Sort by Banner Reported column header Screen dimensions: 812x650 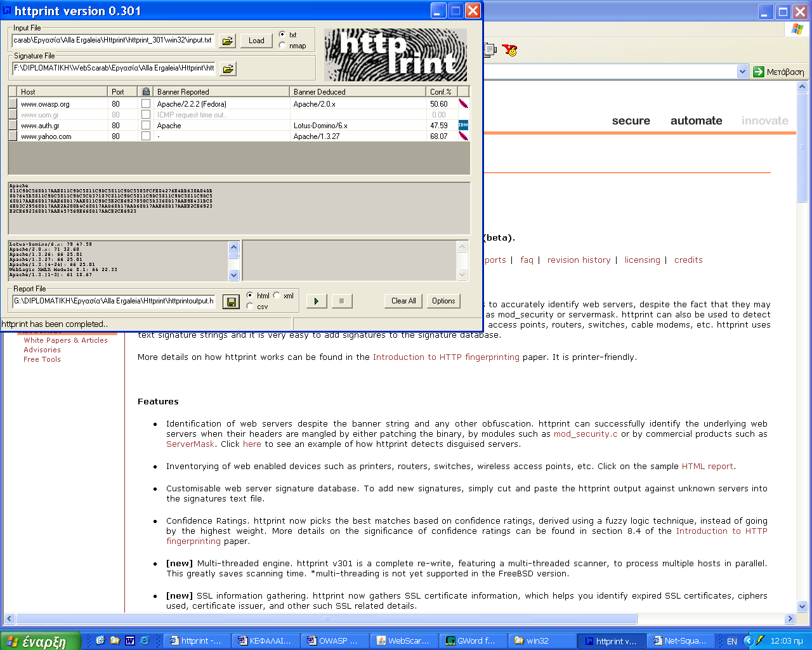pyautogui.click(x=221, y=91)
